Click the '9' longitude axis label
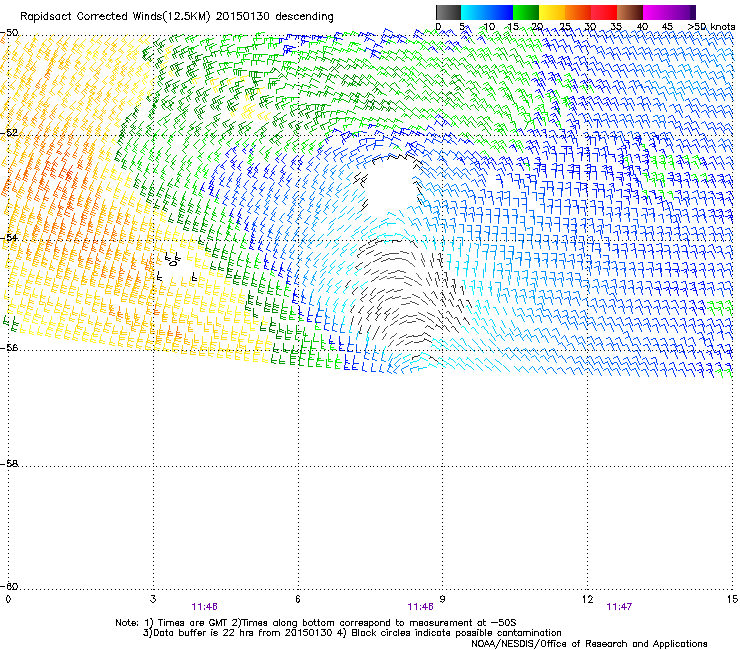Screen dimensions: 740x650 click(x=442, y=599)
